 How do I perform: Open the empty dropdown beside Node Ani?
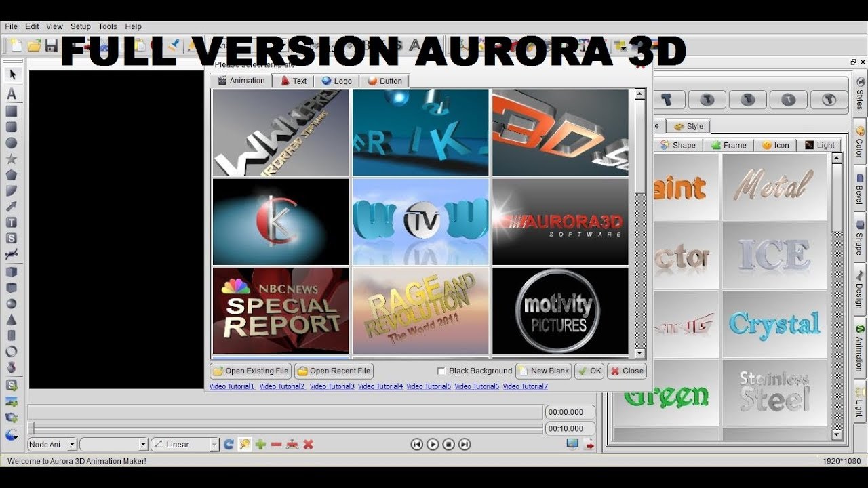coord(113,444)
